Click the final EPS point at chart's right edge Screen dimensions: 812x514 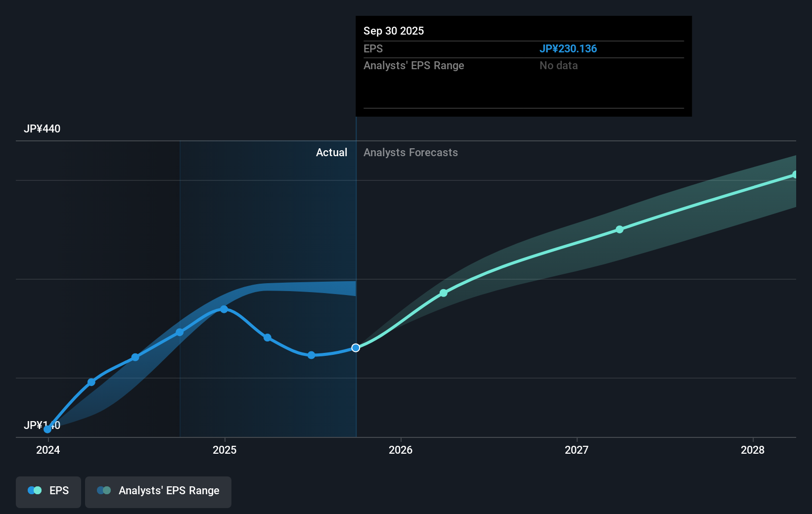coord(795,174)
